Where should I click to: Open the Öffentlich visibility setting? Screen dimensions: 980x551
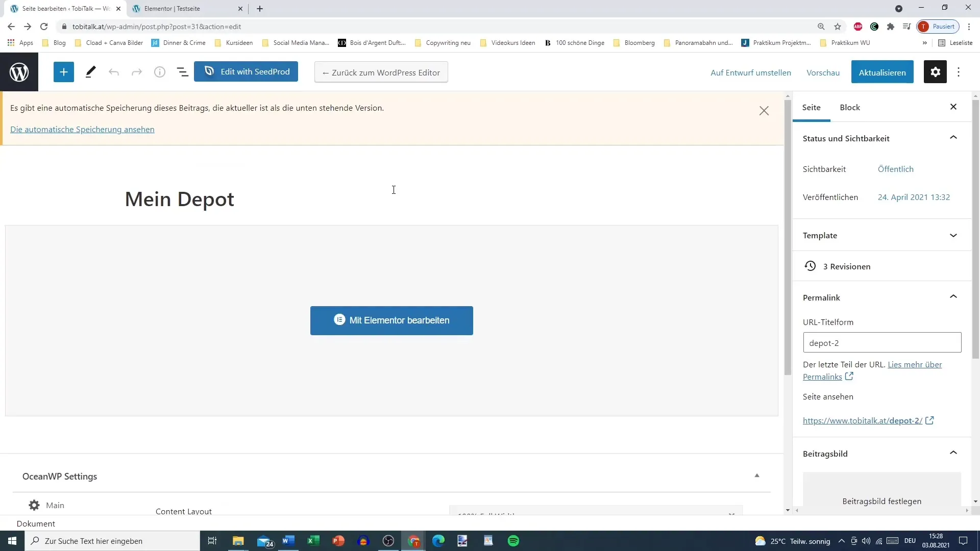895,169
